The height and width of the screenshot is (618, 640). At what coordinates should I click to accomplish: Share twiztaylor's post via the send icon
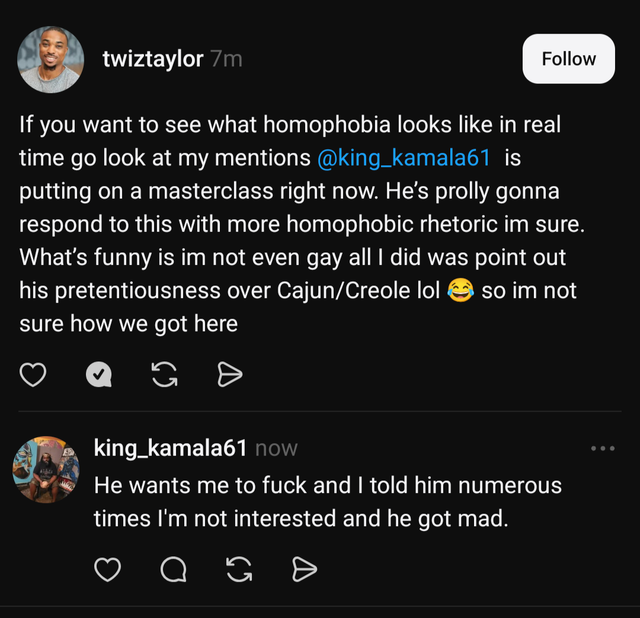pyautogui.click(x=229, y=374)
